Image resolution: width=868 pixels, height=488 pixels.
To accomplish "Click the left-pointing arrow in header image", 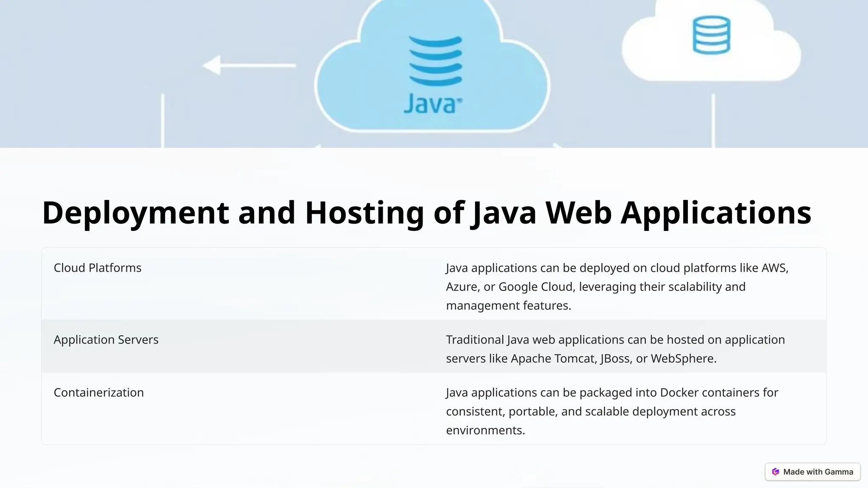I will click(x=249, y=65).
